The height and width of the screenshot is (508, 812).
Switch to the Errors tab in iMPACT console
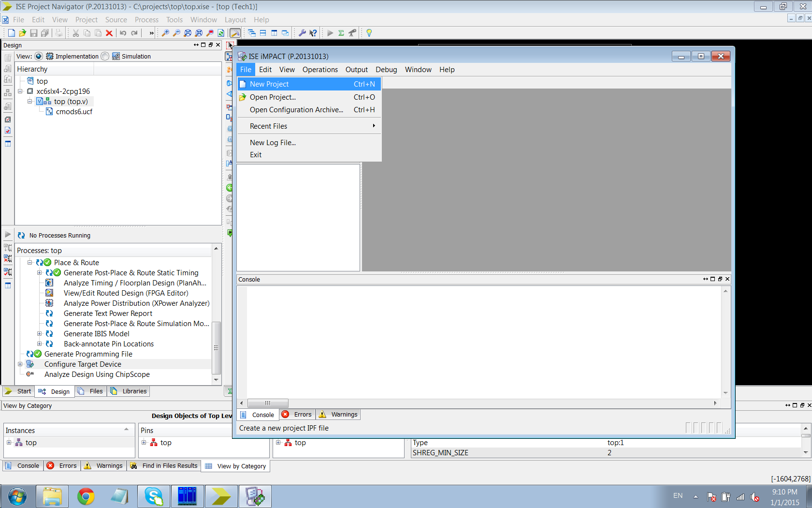pos(297,415)
